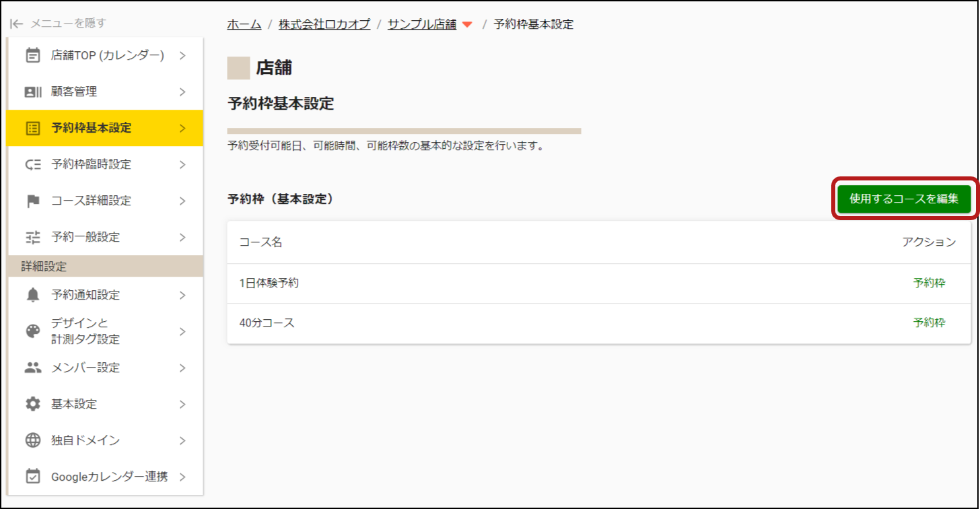Go to コース詳細設定 in the sidebar
The width and height of the screenshot is (980, 509).
(x=105, y=201)
